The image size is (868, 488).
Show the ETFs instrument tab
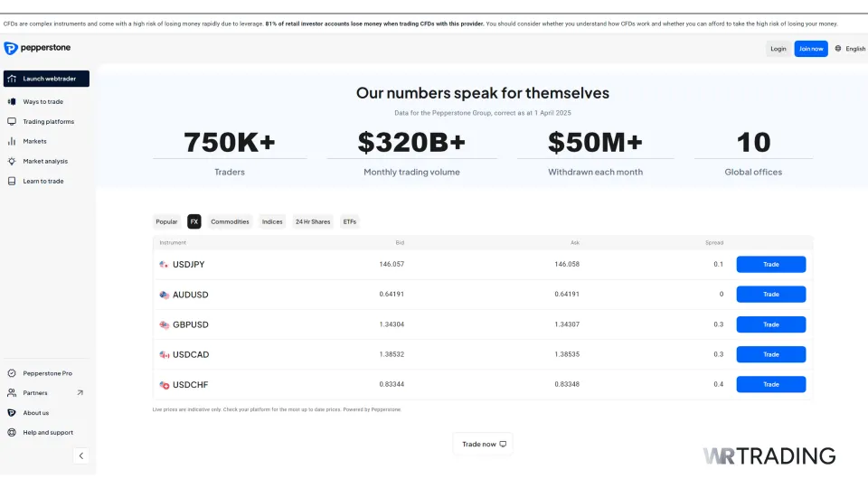click(350, 221)
